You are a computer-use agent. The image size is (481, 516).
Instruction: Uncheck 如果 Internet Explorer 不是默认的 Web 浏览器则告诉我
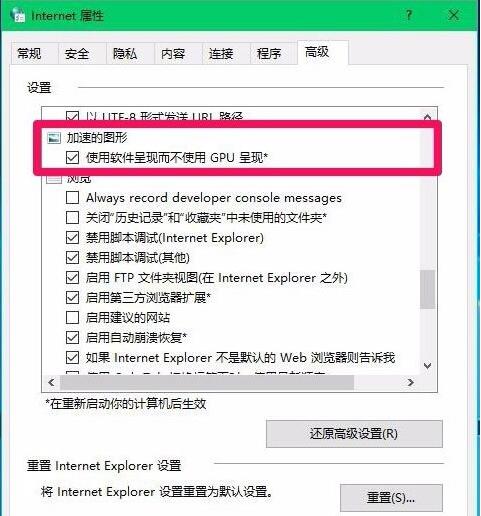pyautogui.click(x=72, y=358)
